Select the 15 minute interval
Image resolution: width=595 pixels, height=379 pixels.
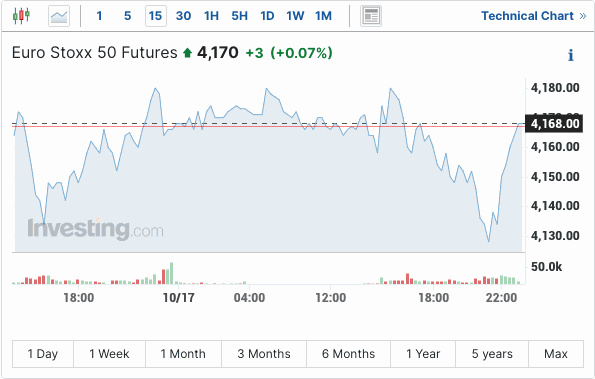156,16
